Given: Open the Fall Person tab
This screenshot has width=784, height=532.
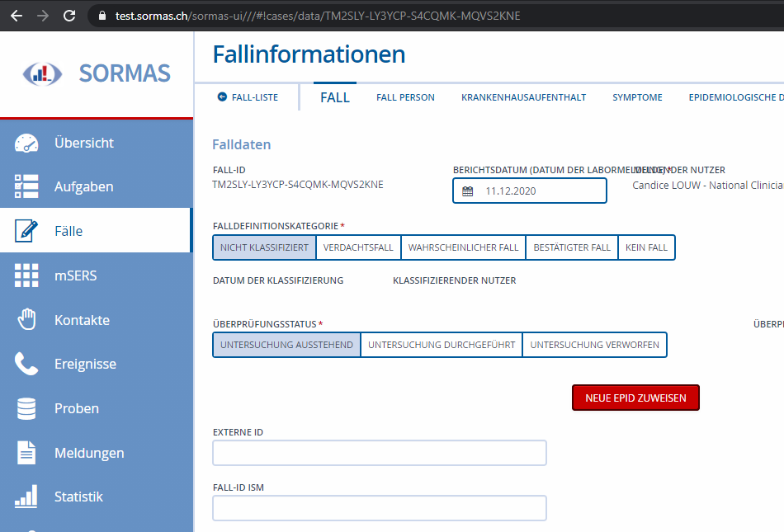Looking at the screenshot, I should click(405, 97).
